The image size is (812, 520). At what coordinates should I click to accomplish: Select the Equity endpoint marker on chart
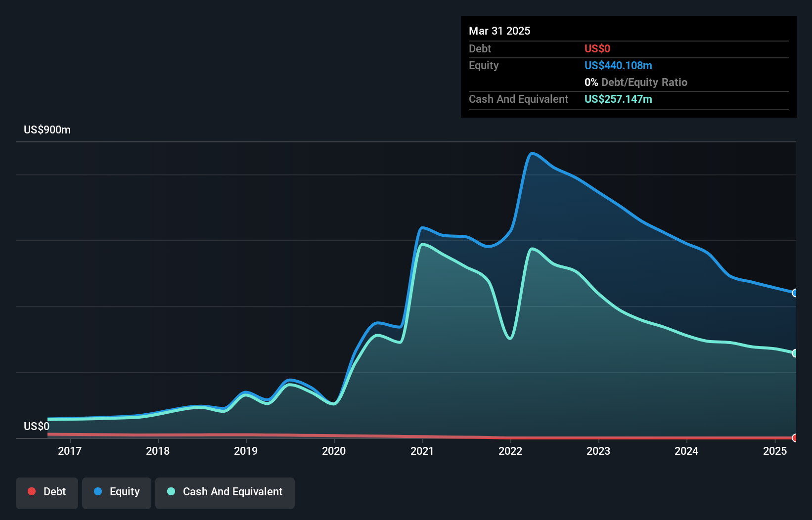click(x=795, y=293)
